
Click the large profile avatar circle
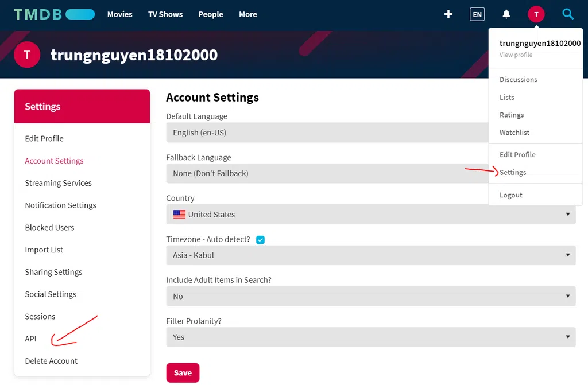(x=26, y=55)
